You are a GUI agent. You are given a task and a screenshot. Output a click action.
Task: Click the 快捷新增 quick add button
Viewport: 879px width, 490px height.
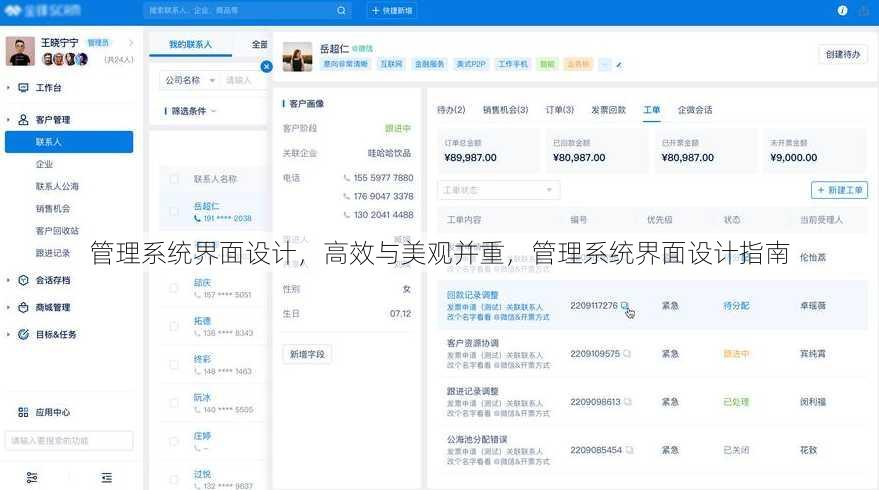point(392,11)
